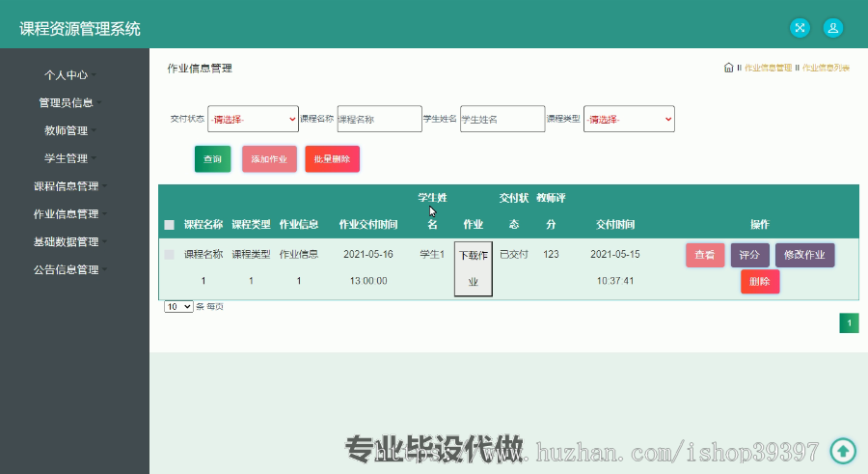This screenshot has width=868, height=474.
Task: Open the 交付状态 dropdown filter
Action: [x=253, y=119]
